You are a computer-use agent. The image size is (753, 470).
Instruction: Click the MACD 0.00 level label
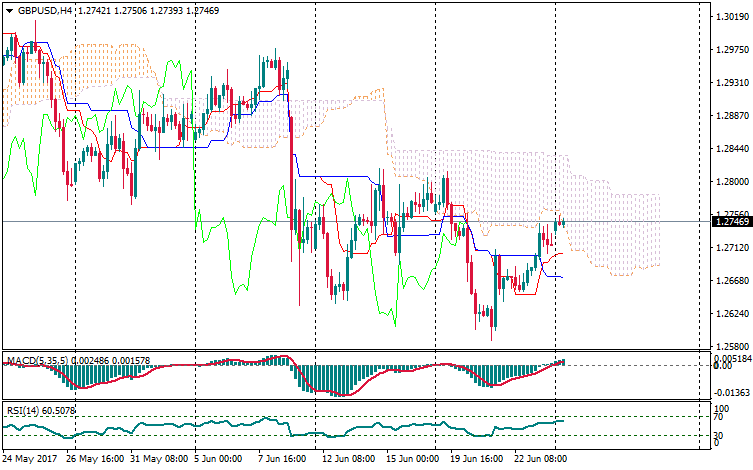723,365
